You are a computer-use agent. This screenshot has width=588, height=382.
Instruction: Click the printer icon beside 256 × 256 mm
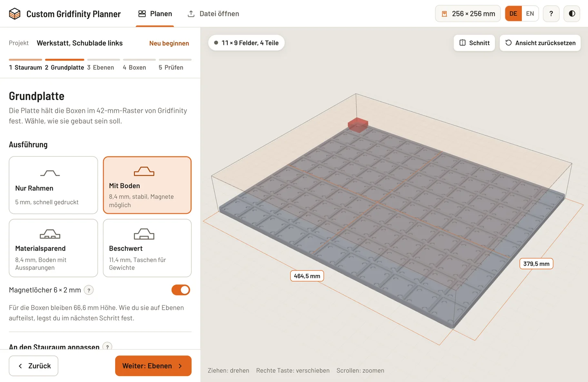pos(444,14)
